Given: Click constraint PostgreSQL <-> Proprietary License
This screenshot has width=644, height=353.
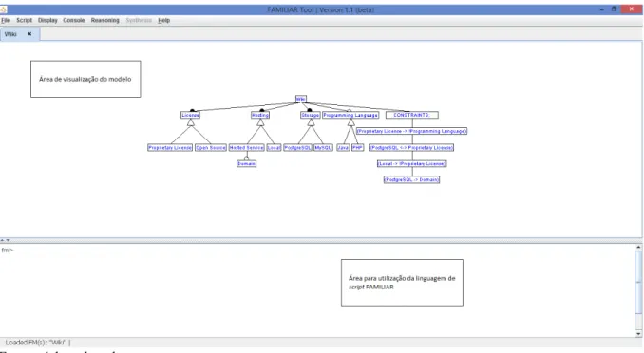Looking at the screenshot, I should pyautogui.click(x=412, y=147).
